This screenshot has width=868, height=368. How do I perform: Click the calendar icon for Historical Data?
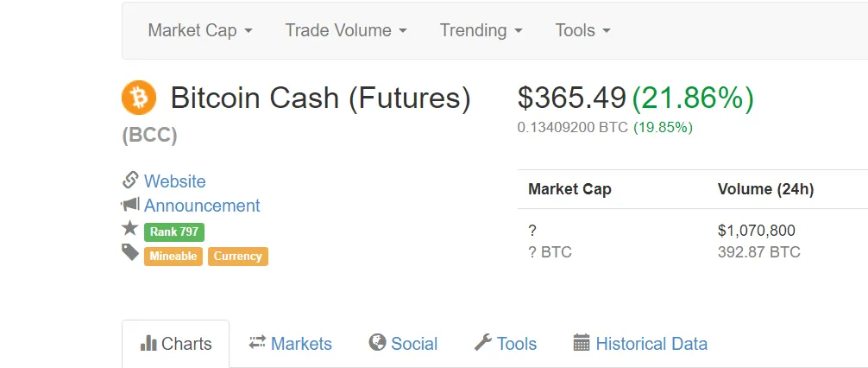pyautogui.click(x=582, y=342)
